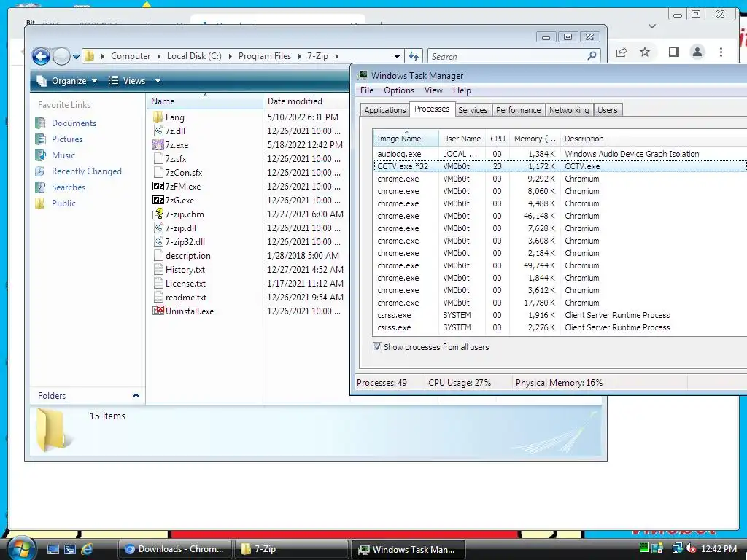Click Program Files in address path
Viewport: 747px width, 560px height.
pos(264,56)
